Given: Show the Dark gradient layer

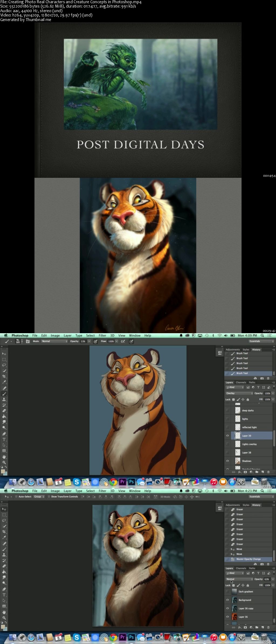Looking at the screenshot, I should 227,591.
